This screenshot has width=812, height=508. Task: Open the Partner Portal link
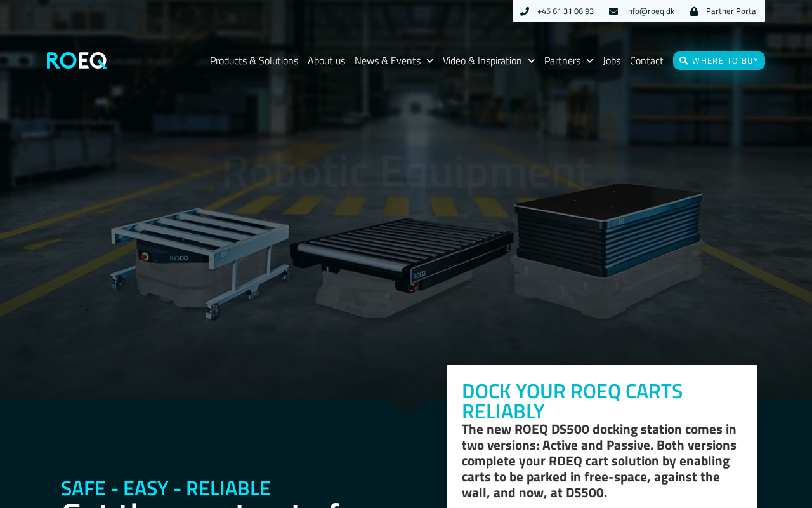(731, 11)
